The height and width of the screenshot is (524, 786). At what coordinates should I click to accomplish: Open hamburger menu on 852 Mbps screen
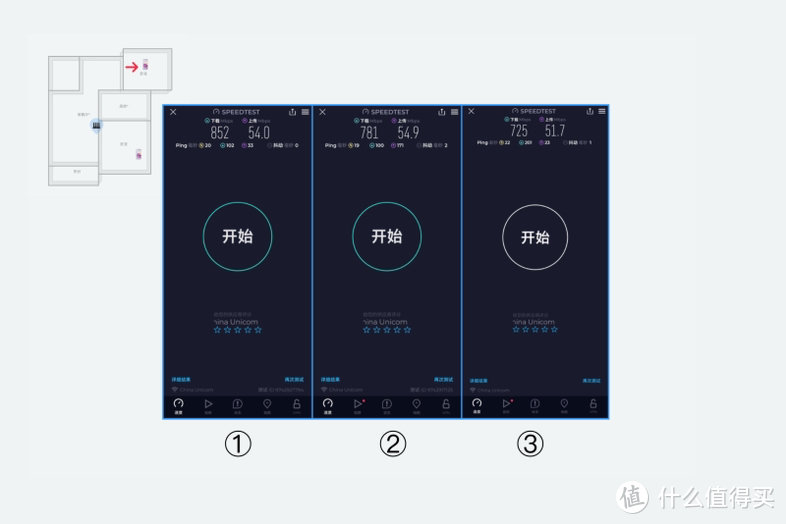(305, 112)
